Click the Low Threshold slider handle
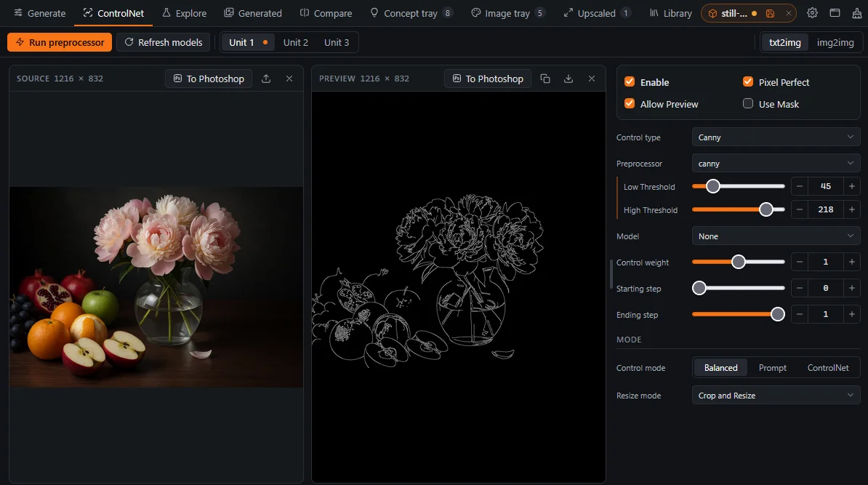Screen dimensions: 868x485 point(713,186)
